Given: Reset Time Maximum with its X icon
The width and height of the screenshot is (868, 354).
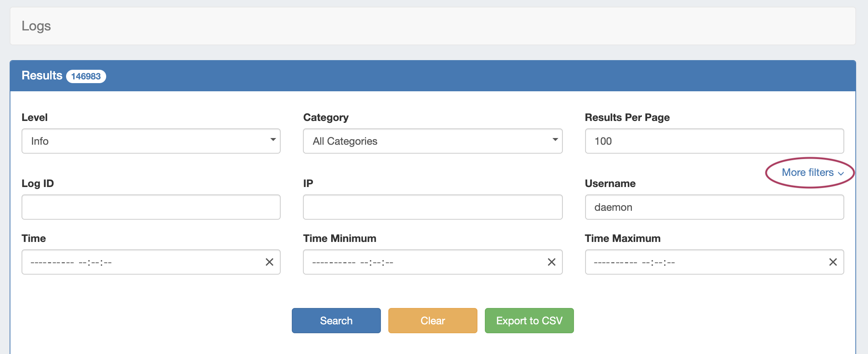Looking at the screenshot, I should tap(833, 262).
